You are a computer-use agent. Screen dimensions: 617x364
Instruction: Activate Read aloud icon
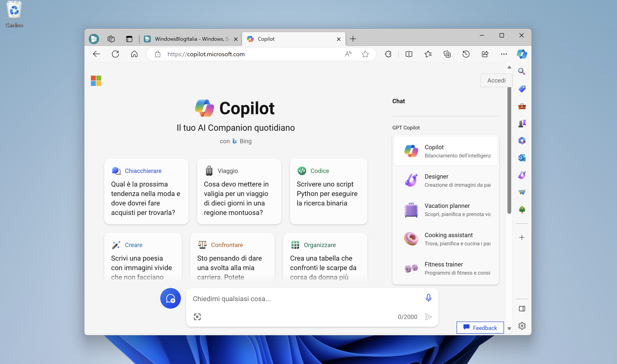(x=348, y=54)
